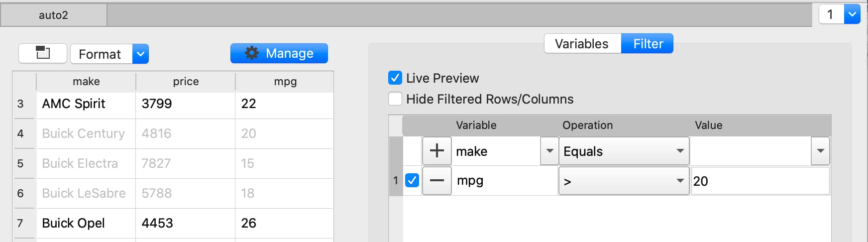Viewport: 868px width, 242px height.
Task: Click the Value column header in filter table
Action: 709,125
